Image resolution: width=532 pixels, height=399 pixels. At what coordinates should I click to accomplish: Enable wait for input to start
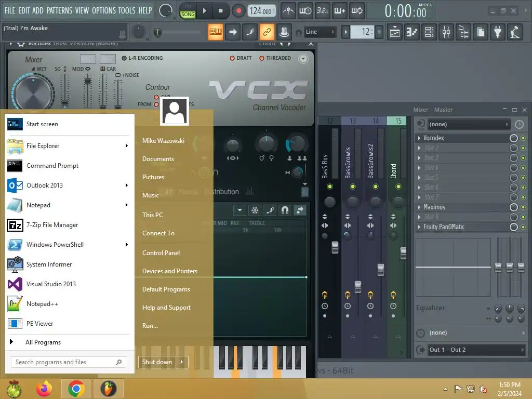(x=305, y=11)
